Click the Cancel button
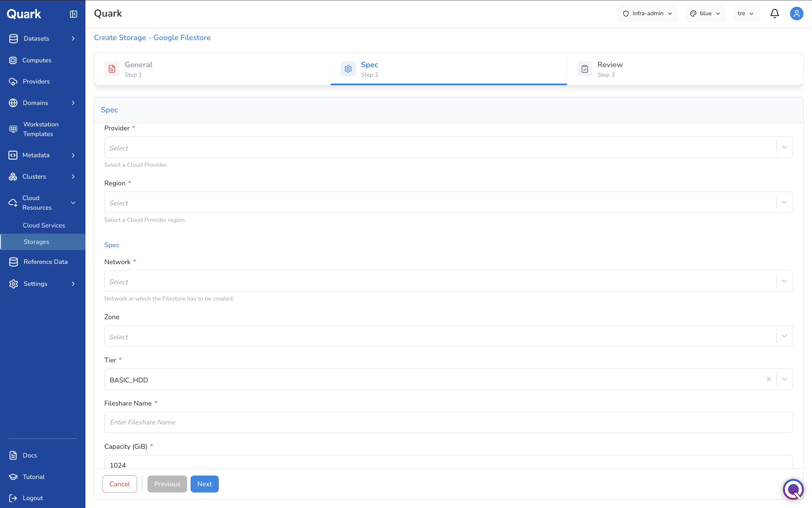This screenshot has width=812, height=508. pos(120,484)
